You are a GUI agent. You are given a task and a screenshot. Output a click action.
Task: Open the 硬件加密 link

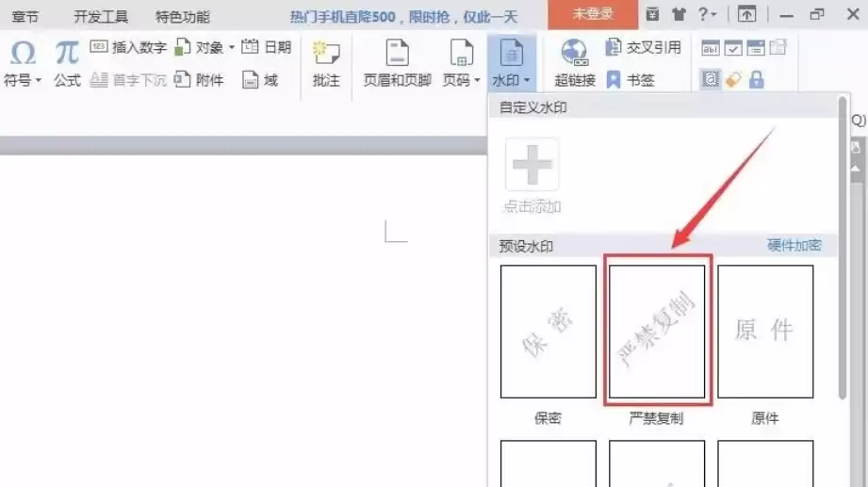(x=794, y=245)
